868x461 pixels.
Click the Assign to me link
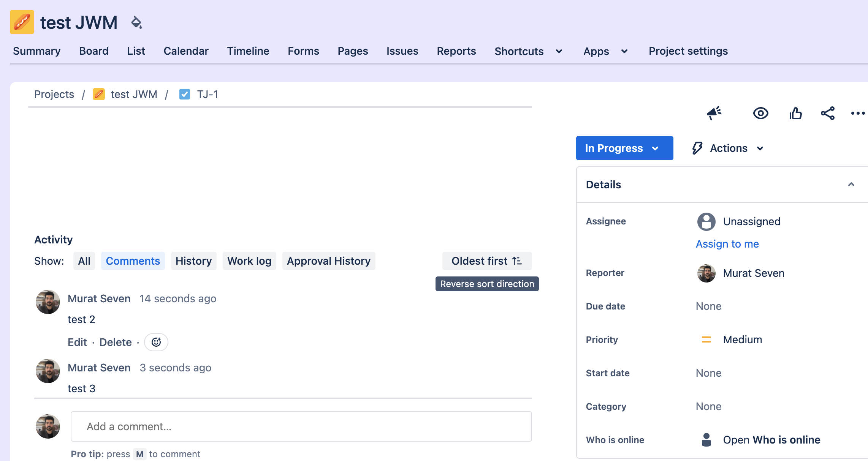[727, 244]
